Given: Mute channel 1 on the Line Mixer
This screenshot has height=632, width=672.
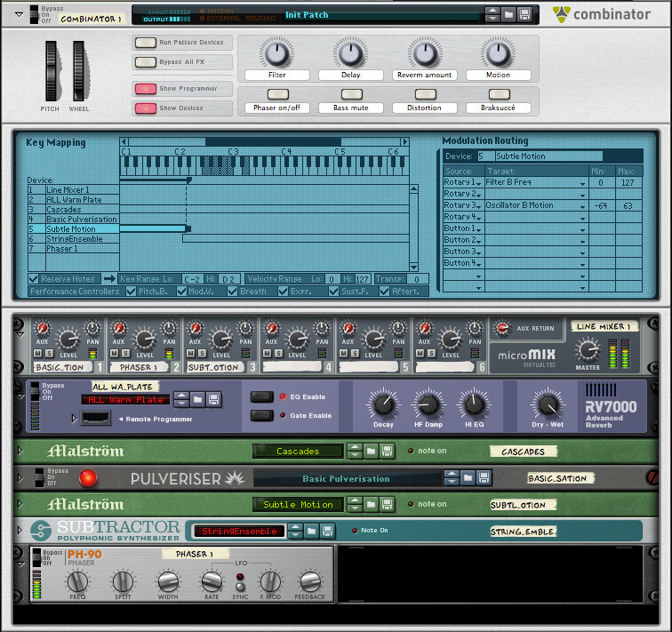Looking at the screenshot, I should click(38, 354).
